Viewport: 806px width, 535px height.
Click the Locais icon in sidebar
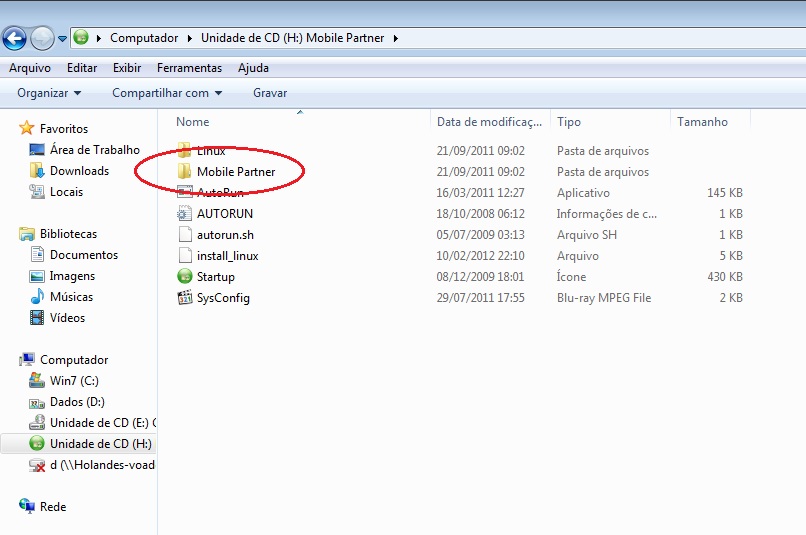coord(36,192)
